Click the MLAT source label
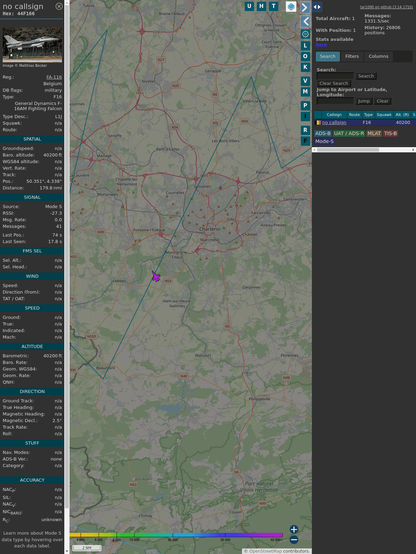Screen dimensions: 416x554 click(x=374, y=134)
